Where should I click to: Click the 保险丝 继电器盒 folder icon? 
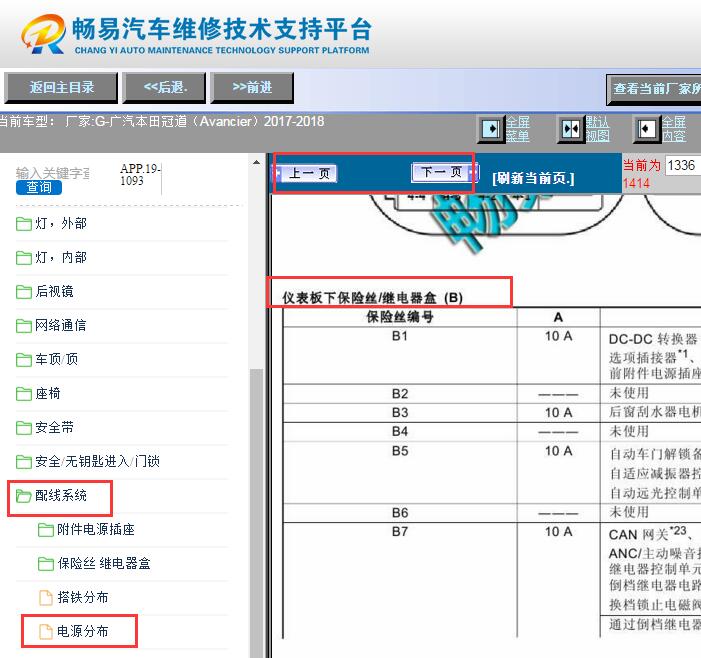(x=46, y=563)
